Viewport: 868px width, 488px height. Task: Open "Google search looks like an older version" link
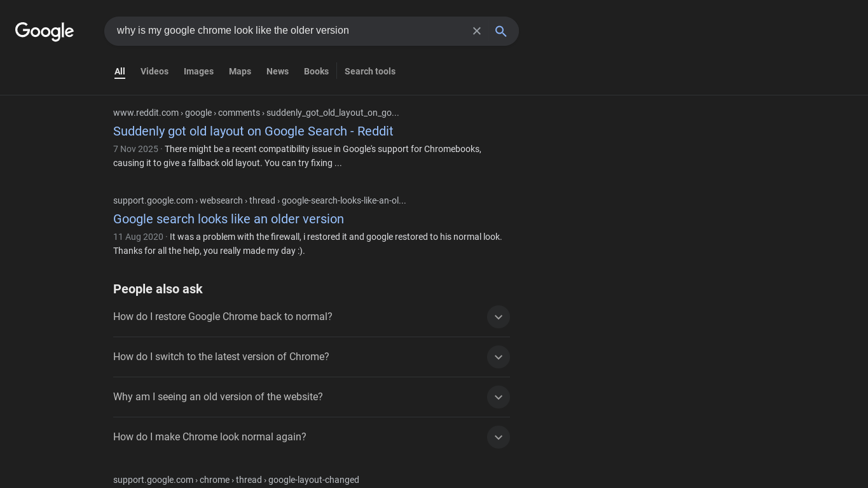click(228, 219)
